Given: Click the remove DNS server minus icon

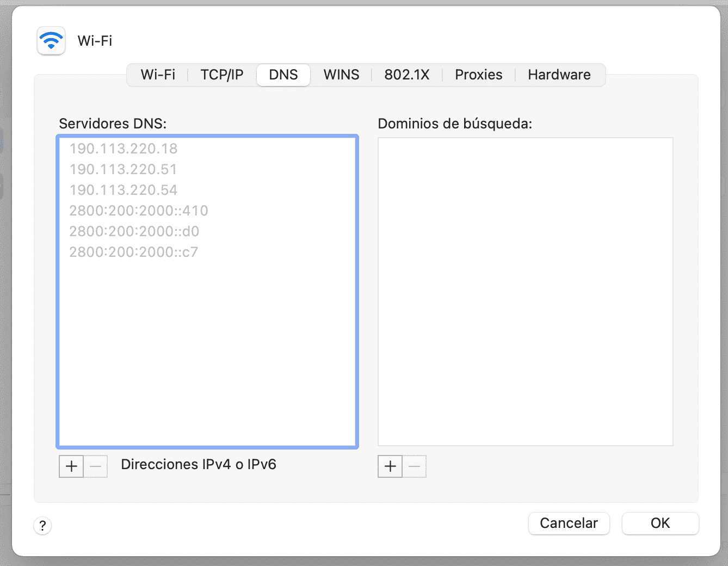Looking at the screenshot, I should 95,466.
